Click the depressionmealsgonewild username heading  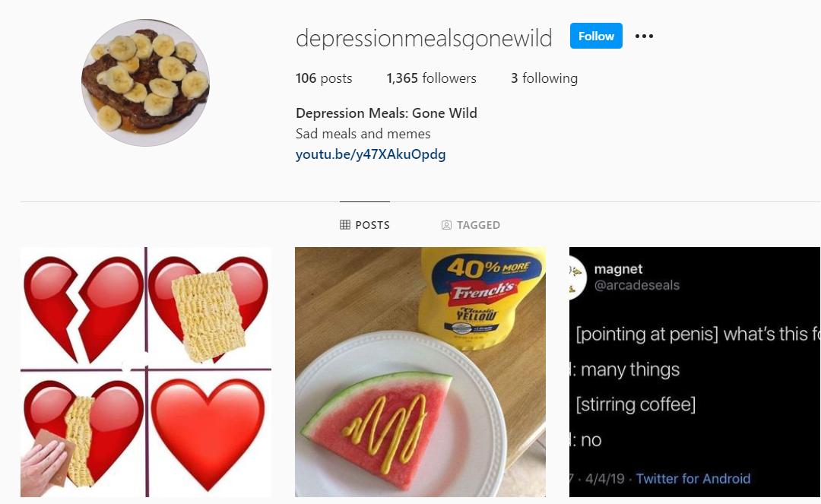tap(424, 38)
